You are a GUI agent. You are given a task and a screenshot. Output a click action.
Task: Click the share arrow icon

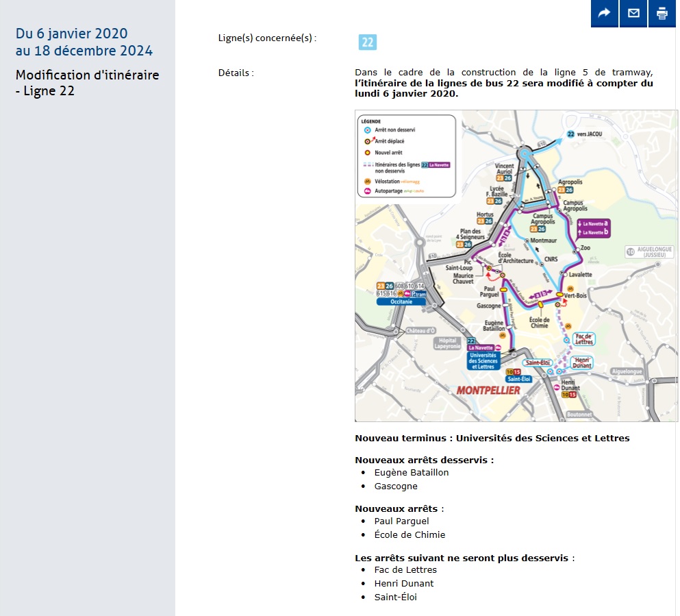(605, 14)
